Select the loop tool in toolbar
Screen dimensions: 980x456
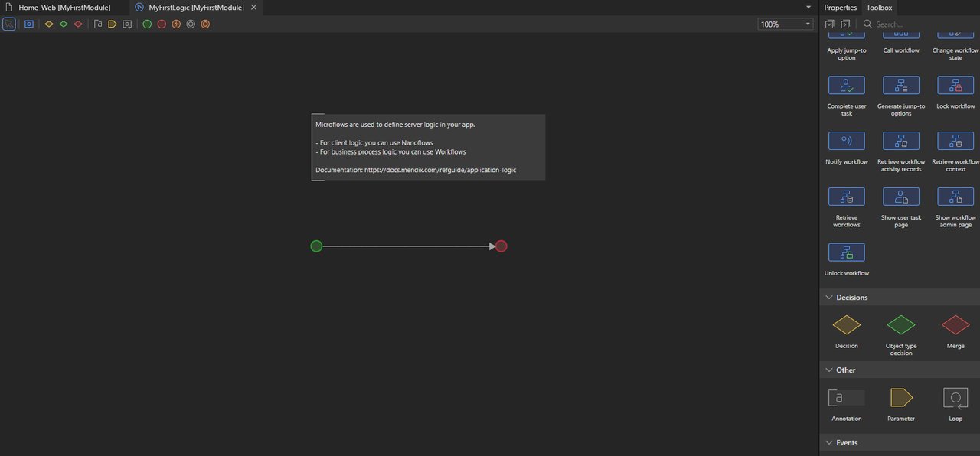126,24
